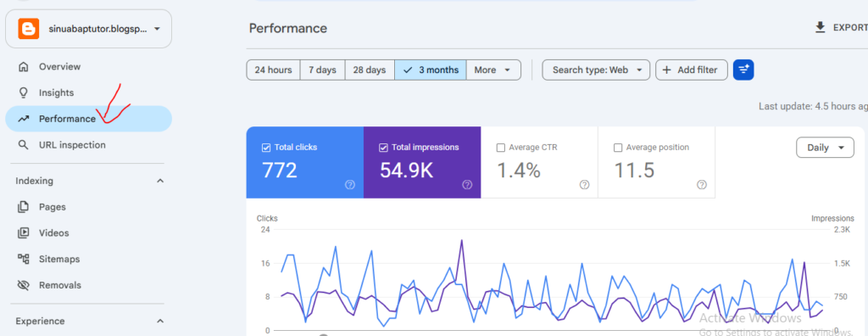Enable the Average CTR checkbox
Viewport: 868px width, 336px height.
point(501,148)
